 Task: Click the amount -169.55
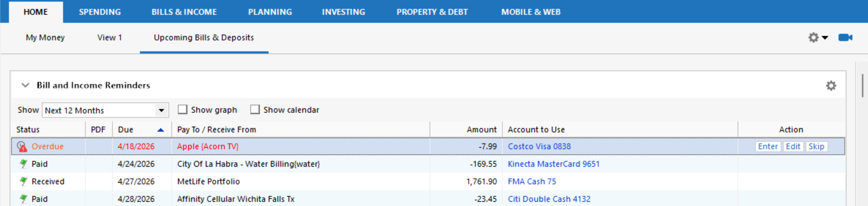tap(483, 164)
